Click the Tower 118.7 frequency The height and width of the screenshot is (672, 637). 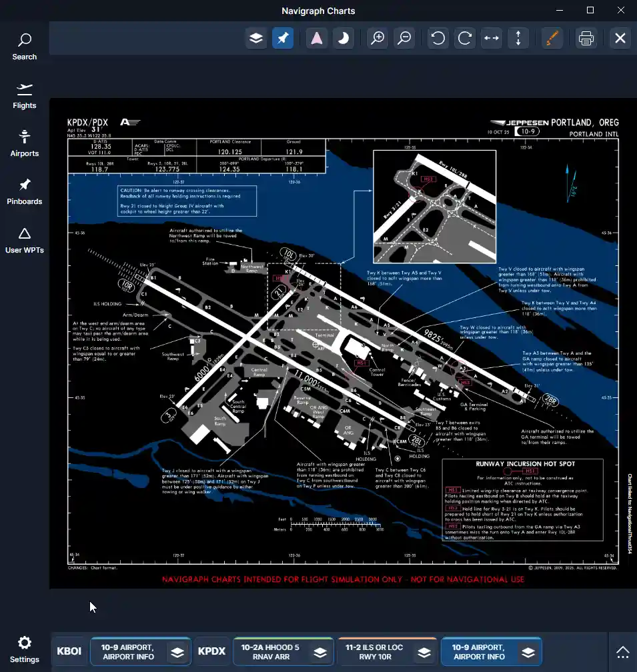(99, 169)
